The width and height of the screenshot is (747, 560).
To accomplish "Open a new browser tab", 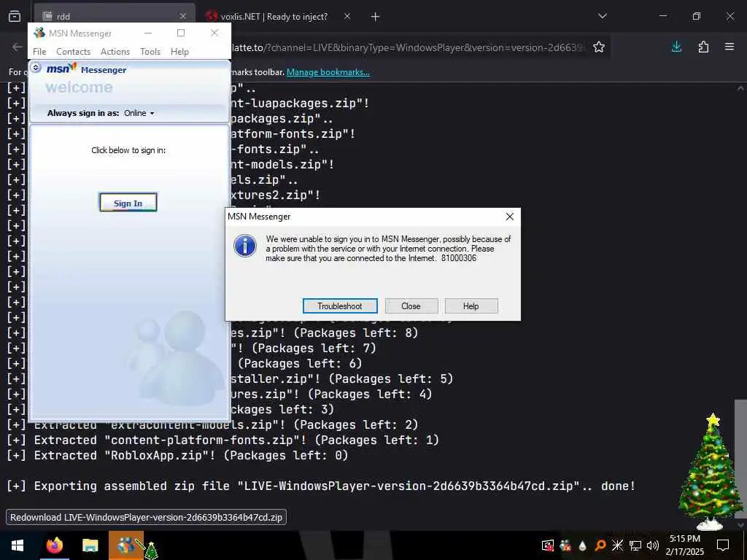I will coord(376,17).
